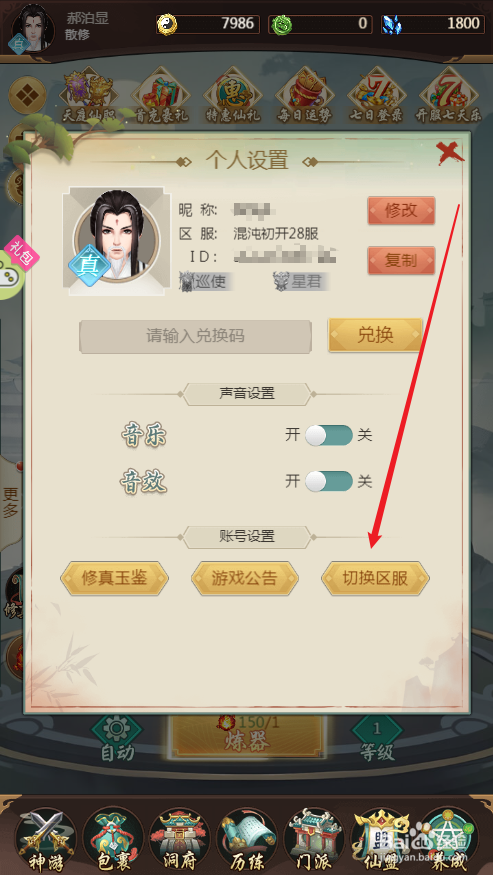Click the 游戏公告 button
This screenshot has width=496, height=875.
(x=245, y=579)
